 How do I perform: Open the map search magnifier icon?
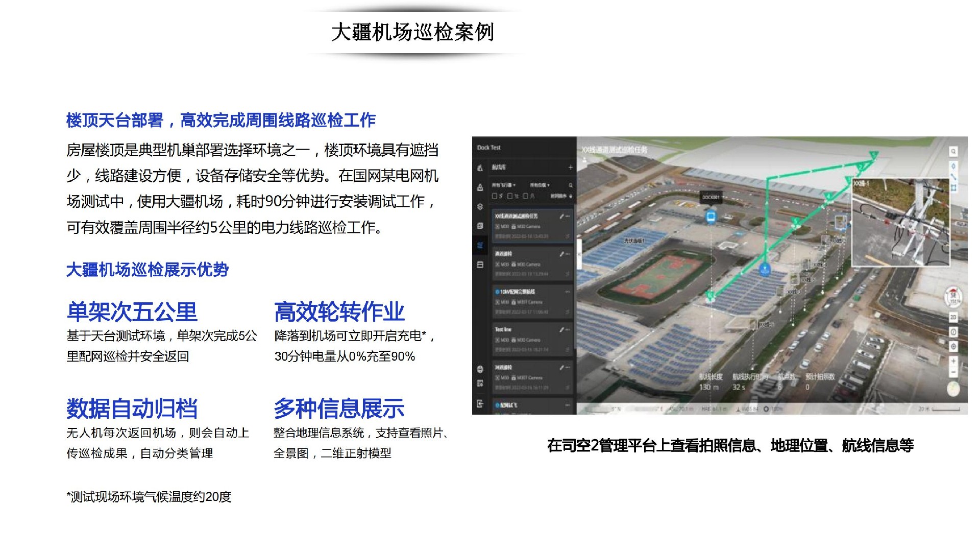coord(953,152)
